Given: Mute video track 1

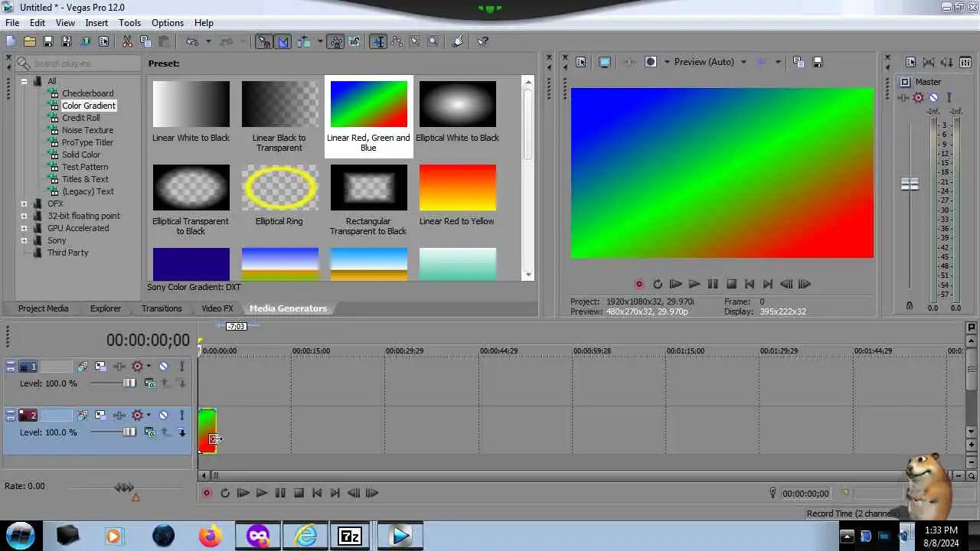Looking at the screenshot, I should [163, 367].
